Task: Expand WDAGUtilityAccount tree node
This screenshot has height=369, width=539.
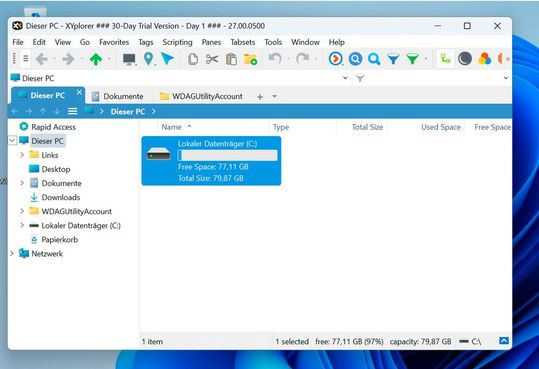Action: 22,211
